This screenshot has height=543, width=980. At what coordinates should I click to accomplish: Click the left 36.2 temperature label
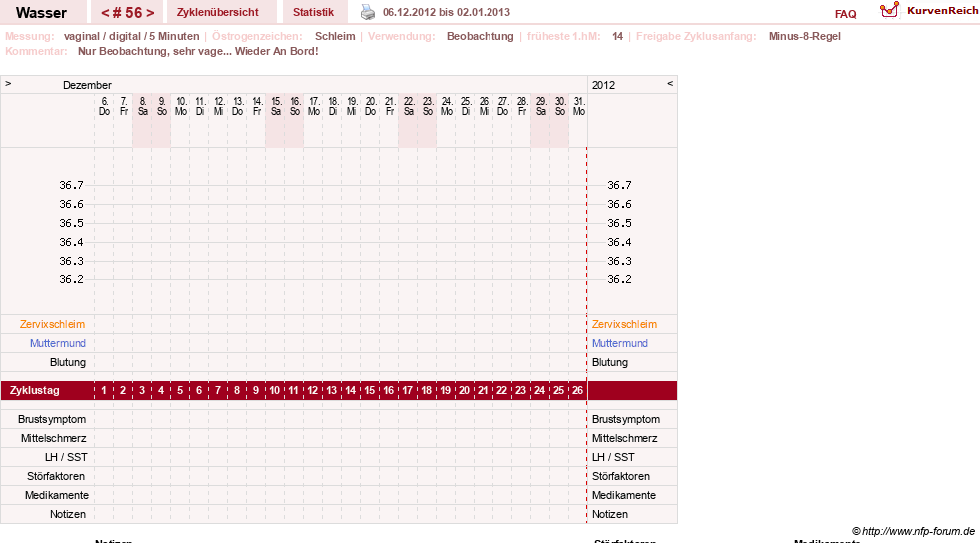[x=71, y=279]
